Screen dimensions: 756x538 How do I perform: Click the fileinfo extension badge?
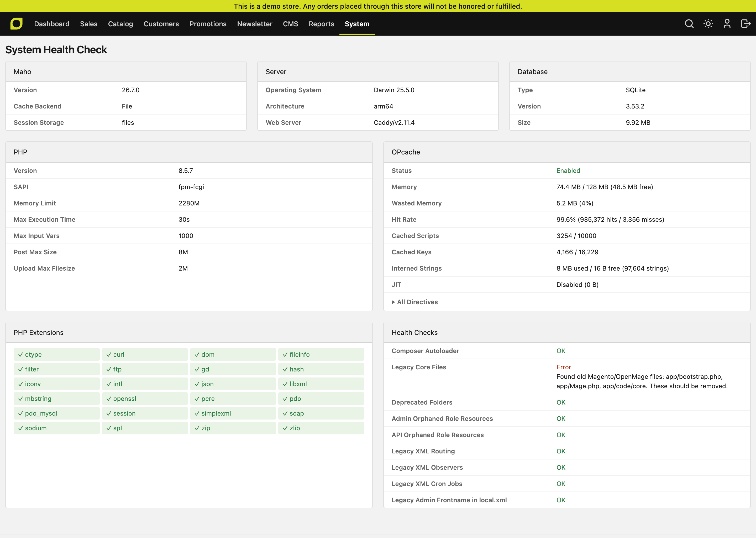click(x=321, y=354)
